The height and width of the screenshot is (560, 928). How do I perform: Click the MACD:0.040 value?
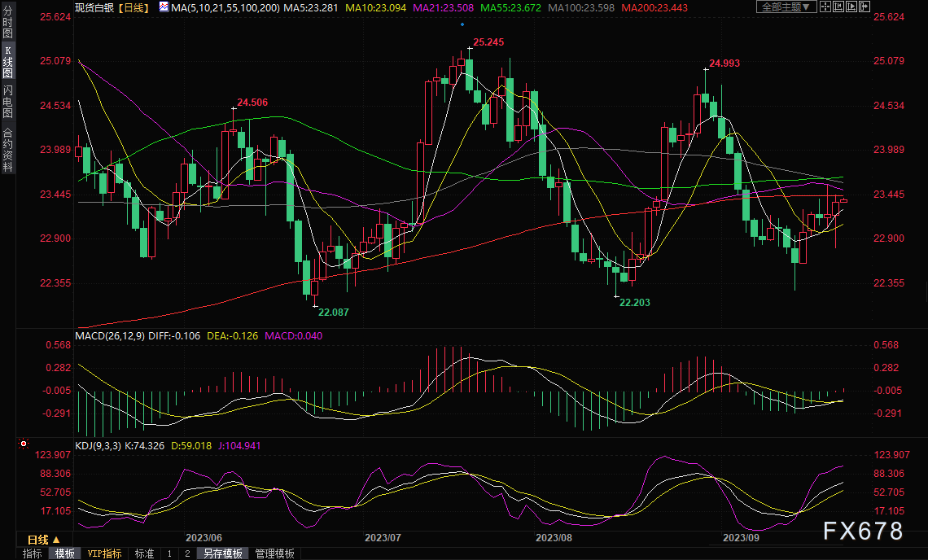coord(294,335)
